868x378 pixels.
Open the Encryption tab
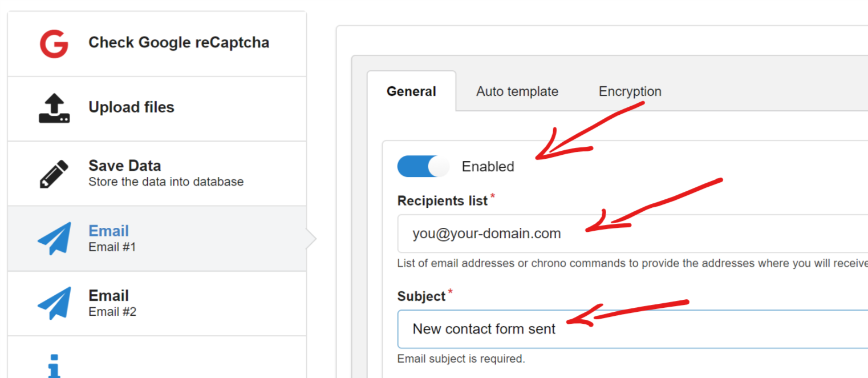pyautogui.click(x=630, y=91)
